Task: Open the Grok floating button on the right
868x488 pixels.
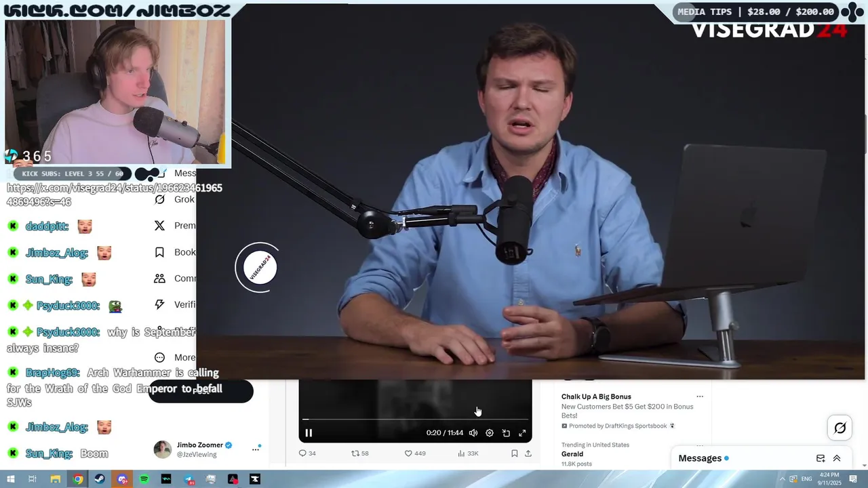Action: (840, 428)
